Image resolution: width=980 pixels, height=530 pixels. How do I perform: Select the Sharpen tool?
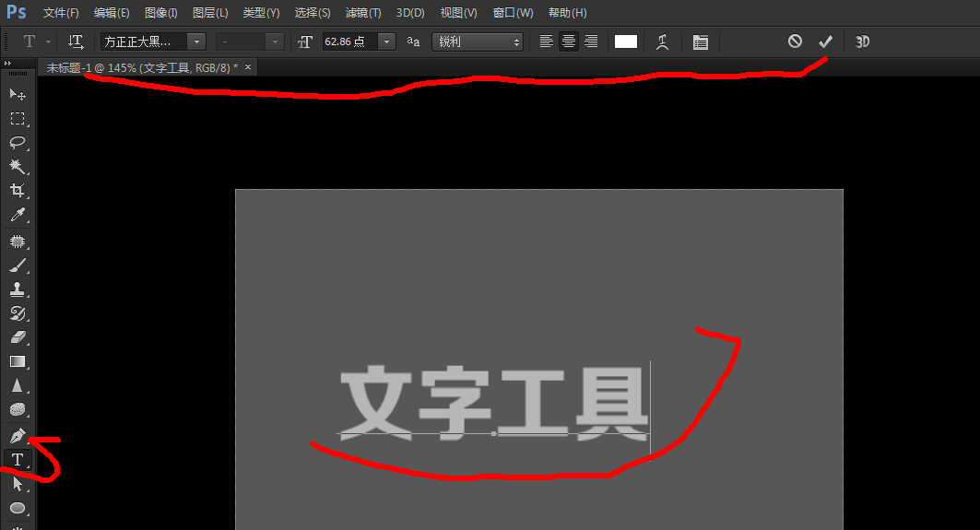coord(18,385)
